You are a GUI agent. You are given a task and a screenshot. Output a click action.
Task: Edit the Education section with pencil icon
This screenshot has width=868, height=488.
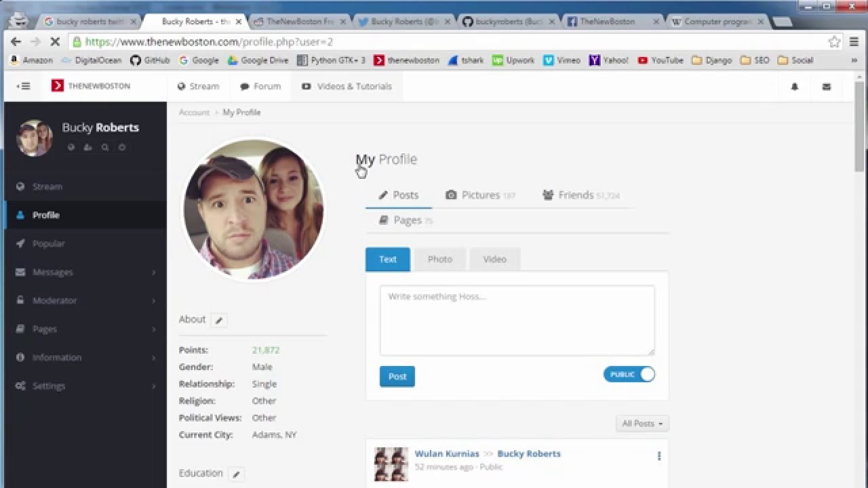(236, 474)
